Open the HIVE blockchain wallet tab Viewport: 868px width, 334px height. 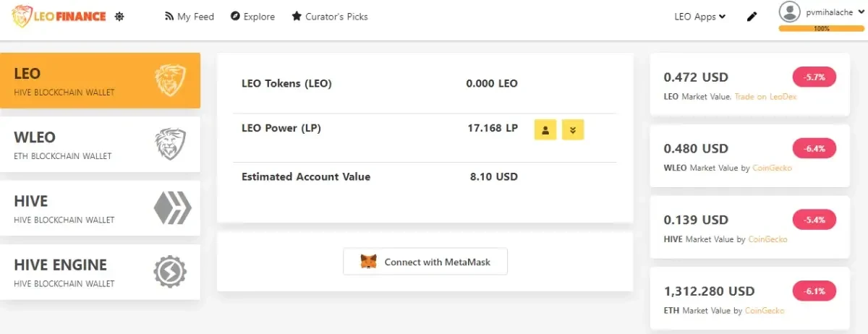pos(100,208)
